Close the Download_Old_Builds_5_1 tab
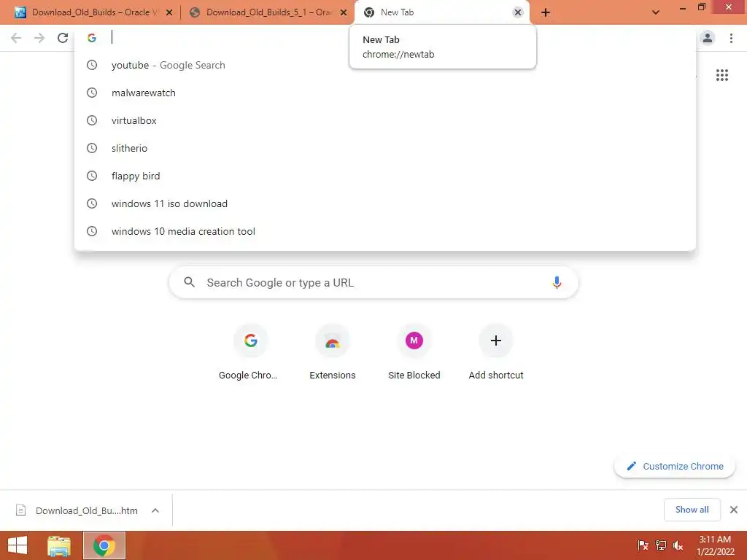 (x=344, y=12)
